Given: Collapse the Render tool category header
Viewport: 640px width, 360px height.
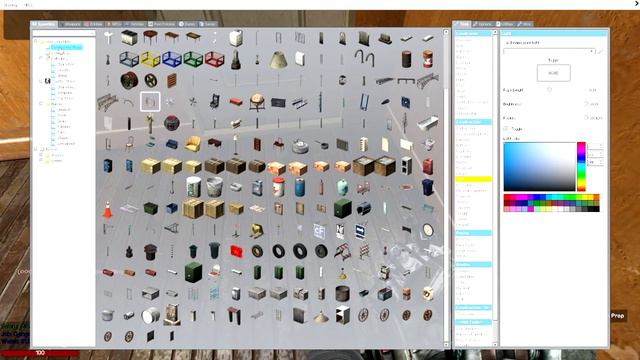Looking at the screenshot, I should click(x=473, y=264).
